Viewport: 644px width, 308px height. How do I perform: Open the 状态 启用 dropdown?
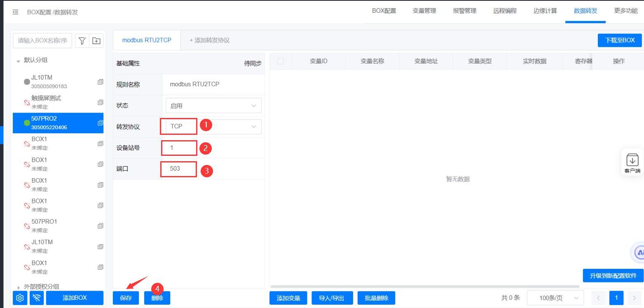point(213,106)
